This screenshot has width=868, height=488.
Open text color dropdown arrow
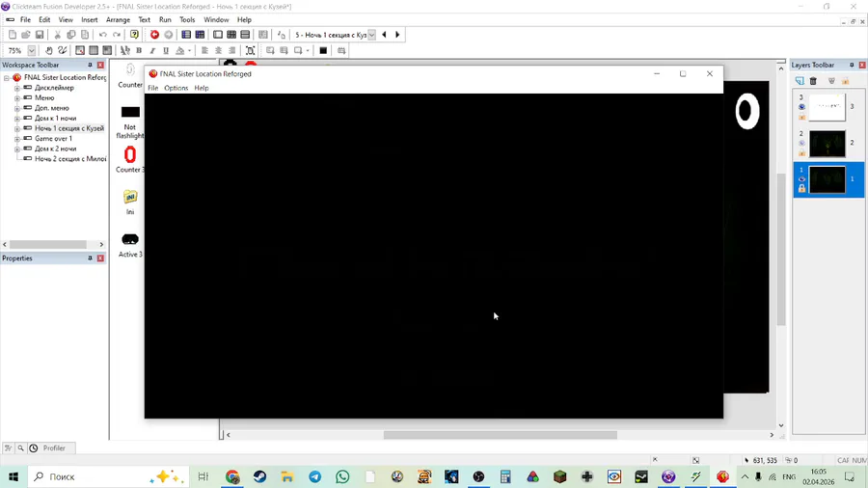click(x=189, y=51)
